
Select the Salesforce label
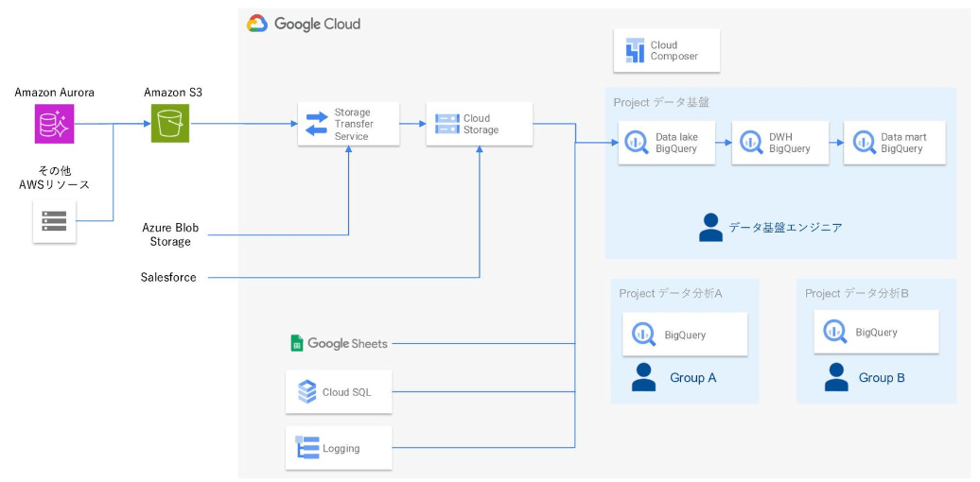point(168,277)
